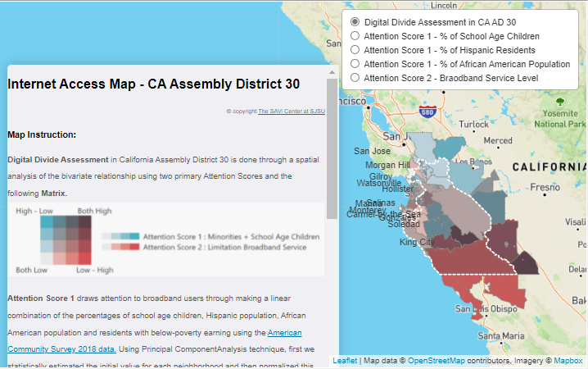
Task: Switch to % of African American Population layer
Action: [x=355, y=64]
